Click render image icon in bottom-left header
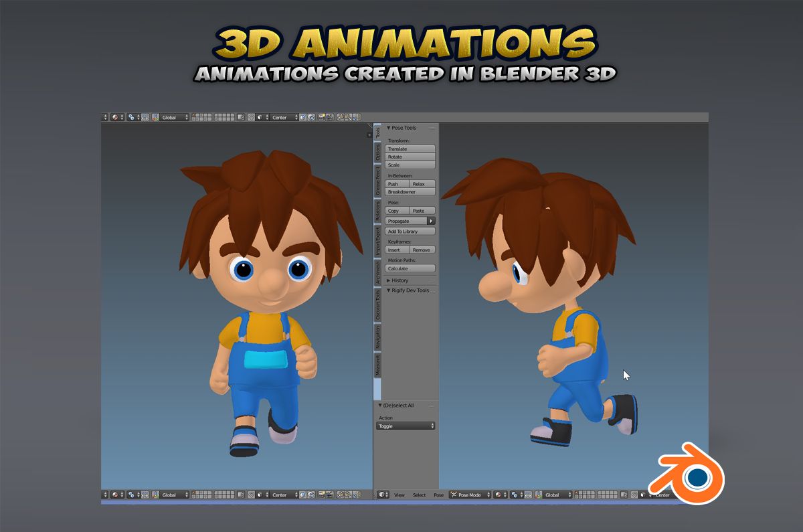The width and height of the screenshot is (803, 532). coord(321,495)
